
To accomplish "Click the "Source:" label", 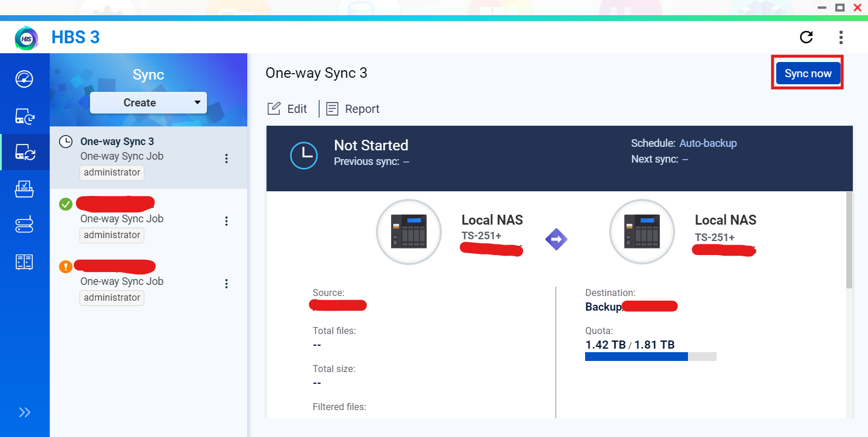I will (328, 293).
